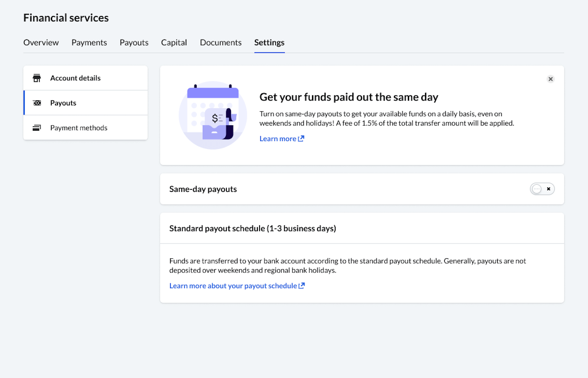
Task: Click the X inside the payouts toggle
Action: [549, 189]
